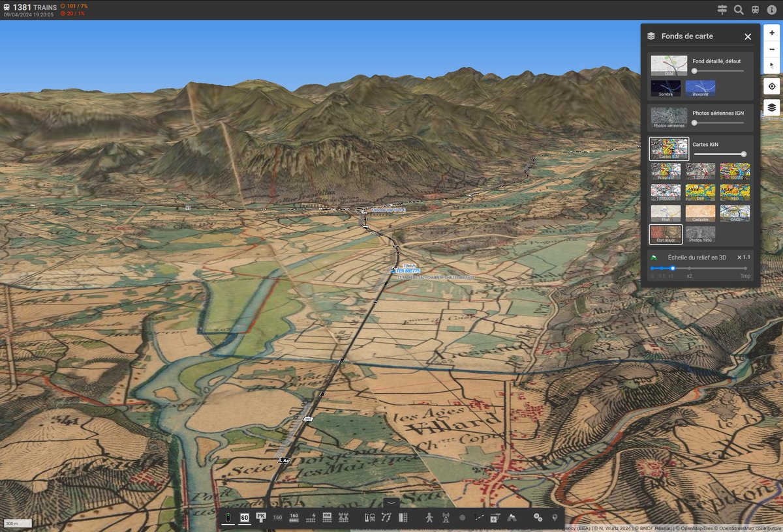This screenshot has height=532, width=783.
Task: Toggle the speed limit 60 sign layer
Action: point(245,517)
